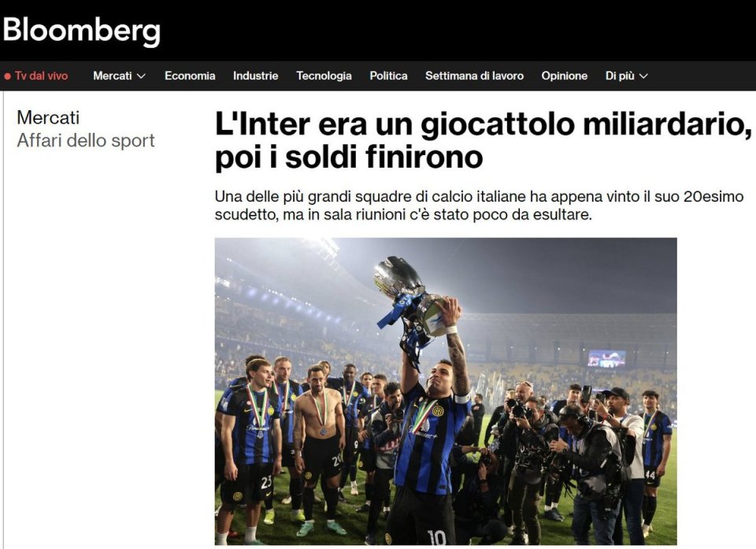This screenshot has width=756, height=549.
Task: Click the Mercati breadcrumb link
Action: click(48, 117)
